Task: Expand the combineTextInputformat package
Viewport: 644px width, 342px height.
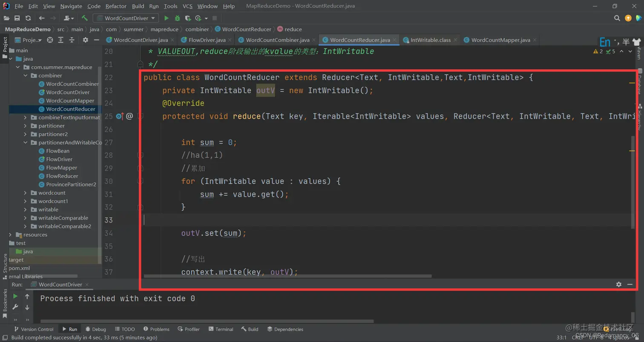Action: coord(26,117)
